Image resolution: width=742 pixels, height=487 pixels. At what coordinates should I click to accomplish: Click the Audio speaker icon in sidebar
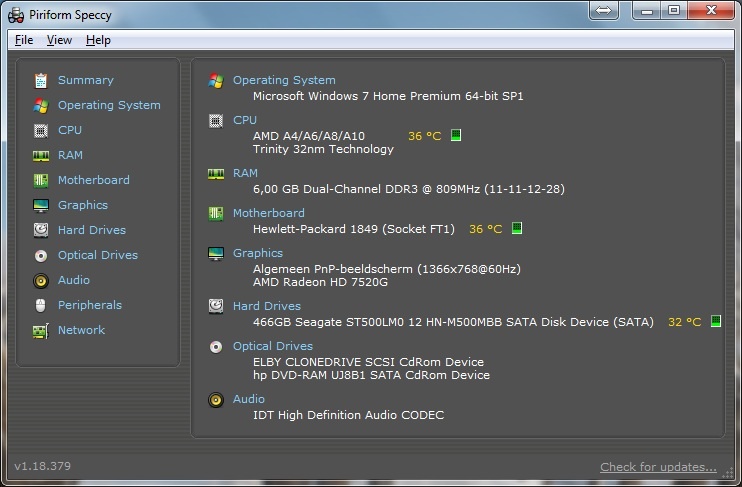(x=41, y=281)
